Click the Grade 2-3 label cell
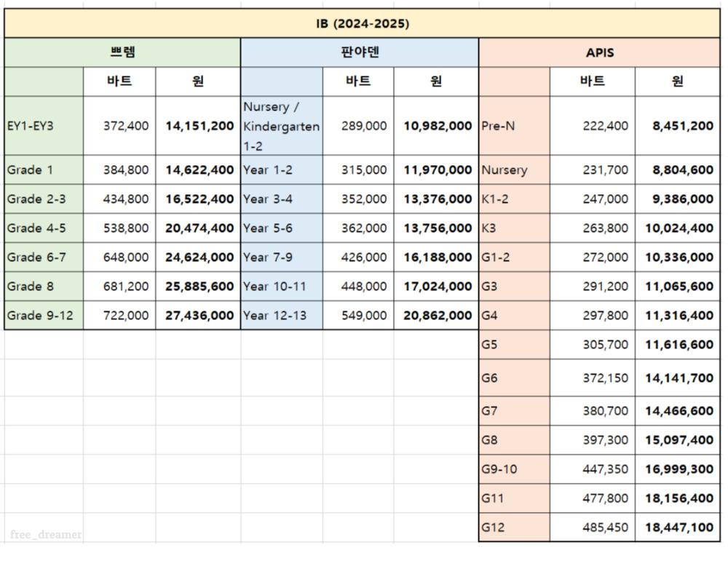Image resolution: width=728 pixels, height=582 pixels. [44, 199]
